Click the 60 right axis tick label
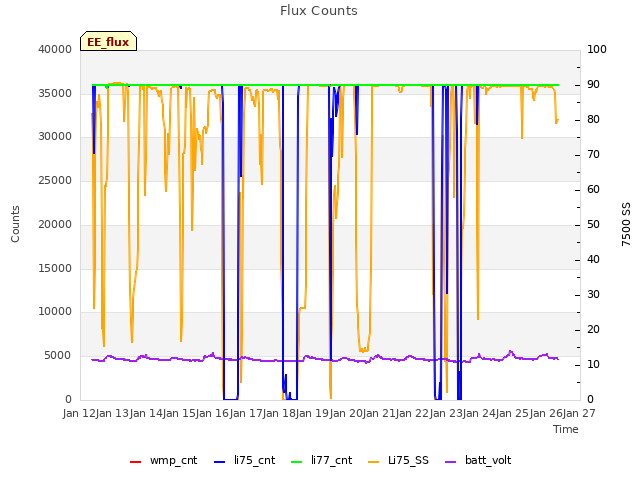Viewport: 640px width, 480px height. point(593,189)
